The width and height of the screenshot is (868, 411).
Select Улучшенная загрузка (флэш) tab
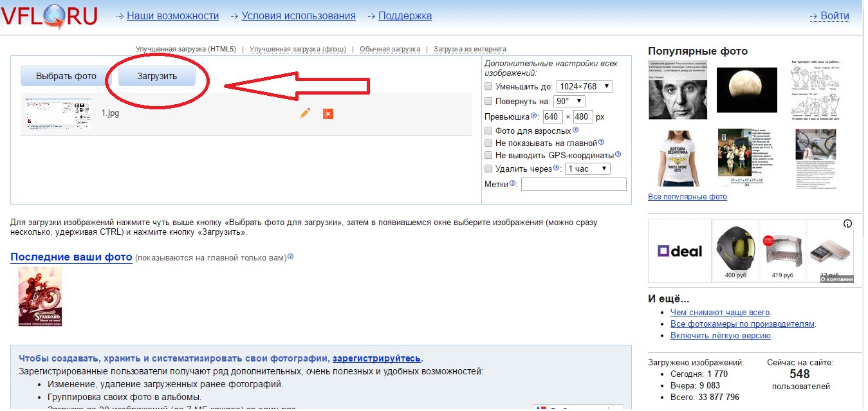click(x=298, y=49)
